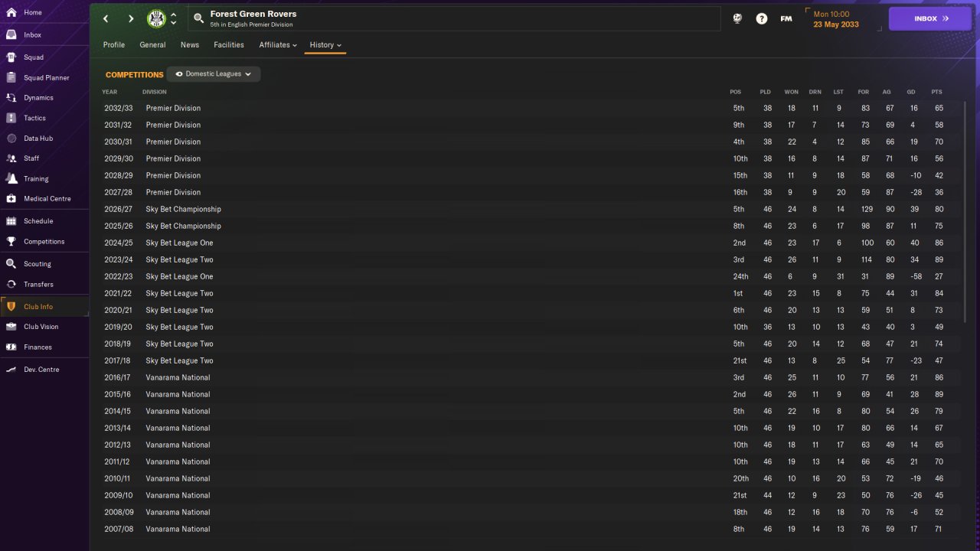This screenshot has width=980, height=551.
Task: Sort by the WON column header
Action: pos(791,92)
